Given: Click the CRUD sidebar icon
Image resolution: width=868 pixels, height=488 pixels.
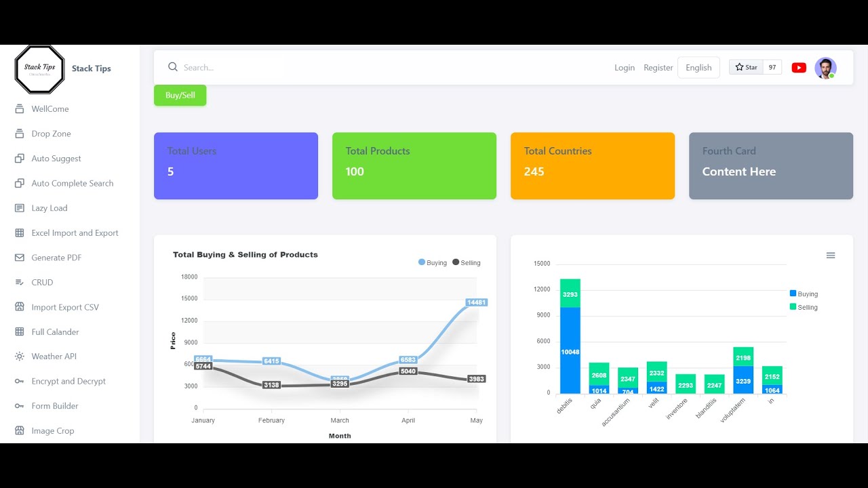Looking at the screenshot, I should click(x=19, y=282).
